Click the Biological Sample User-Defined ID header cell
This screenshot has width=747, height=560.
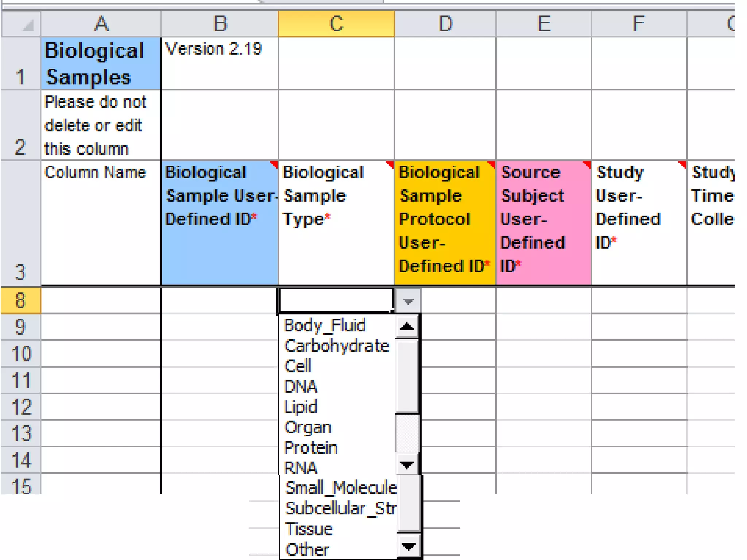[x=219, y=222]
